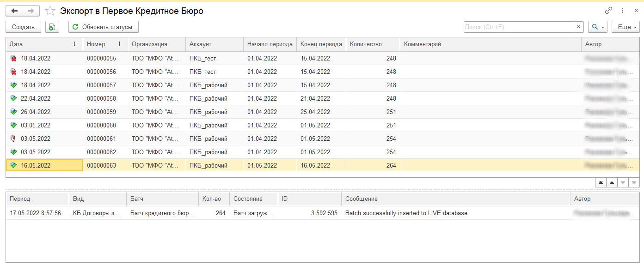Select the row with number 000000061
The image size is (644, 265).
(x=323, y=139)
